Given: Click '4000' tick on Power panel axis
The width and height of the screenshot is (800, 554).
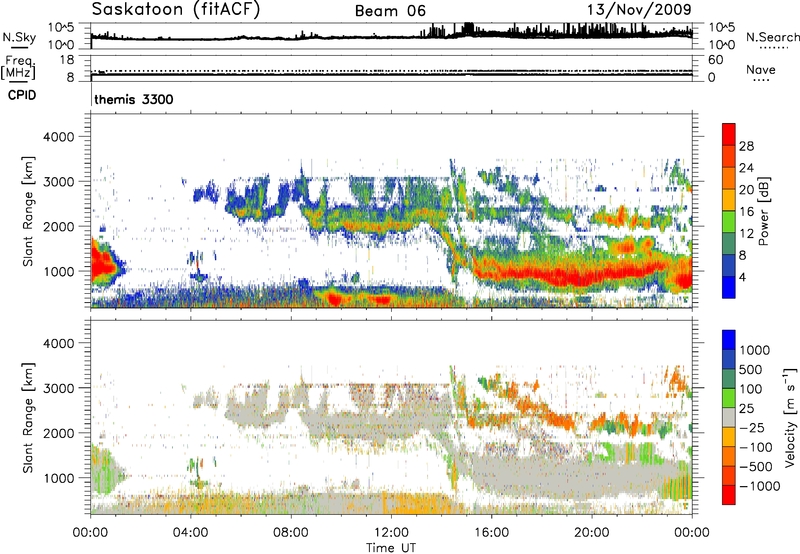Looking at the screenshot, I should [x=59, y=137].
